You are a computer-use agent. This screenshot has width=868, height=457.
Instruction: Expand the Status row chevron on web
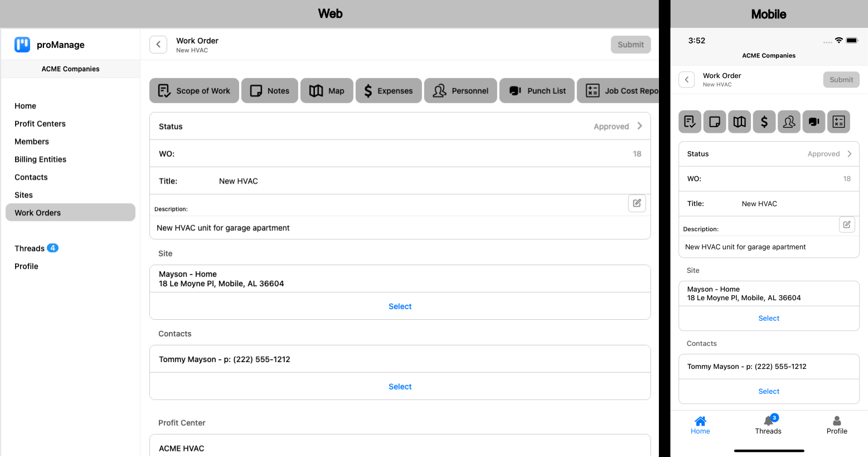pyautogui.click(x=639, y=126)
